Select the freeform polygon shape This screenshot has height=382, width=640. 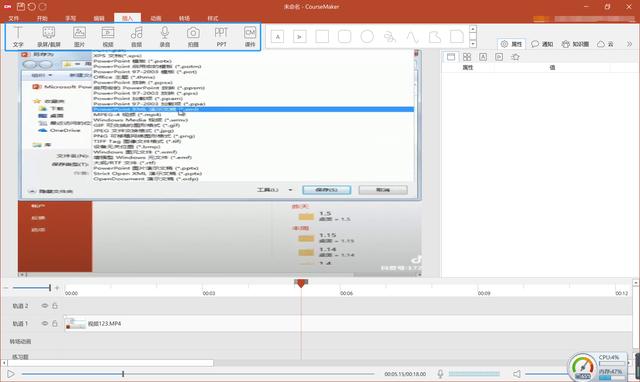[435, 37]
